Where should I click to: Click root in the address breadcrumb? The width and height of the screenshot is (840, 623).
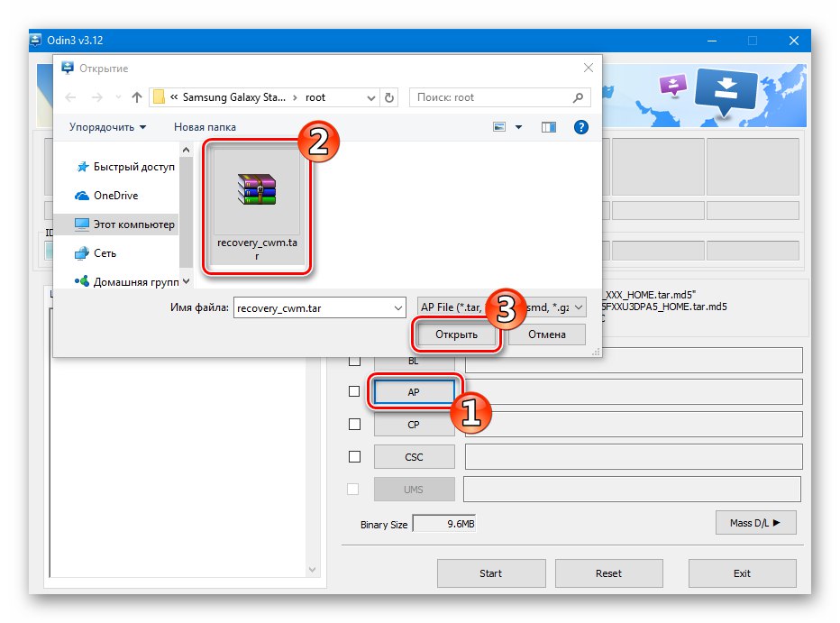315,97
